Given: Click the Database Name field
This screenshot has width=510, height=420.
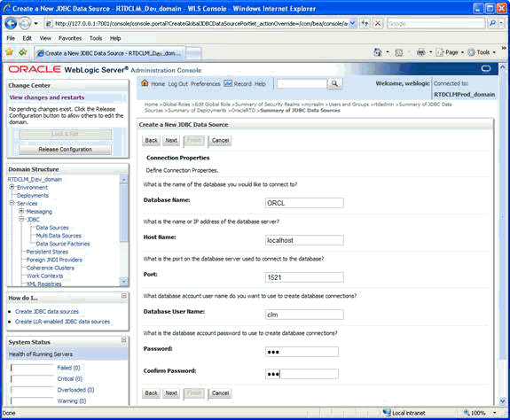Looking at the screenshot, I should [304, 203].
